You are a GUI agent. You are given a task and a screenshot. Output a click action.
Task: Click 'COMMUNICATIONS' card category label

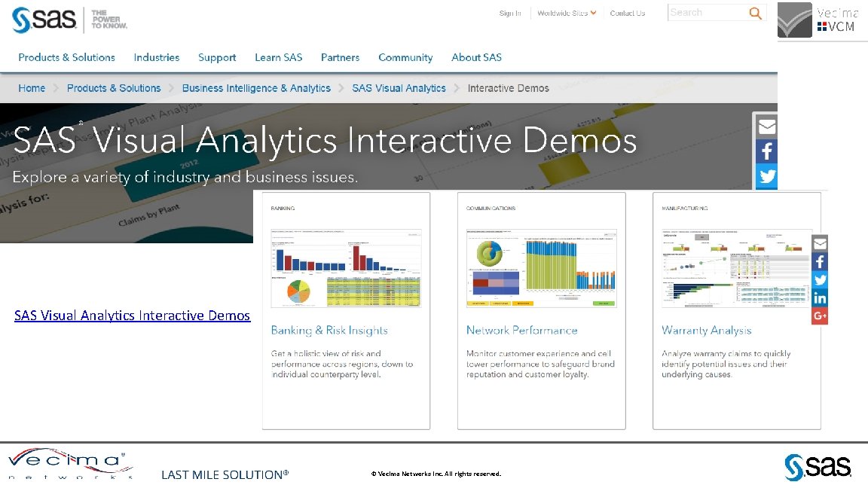point(491,209)
